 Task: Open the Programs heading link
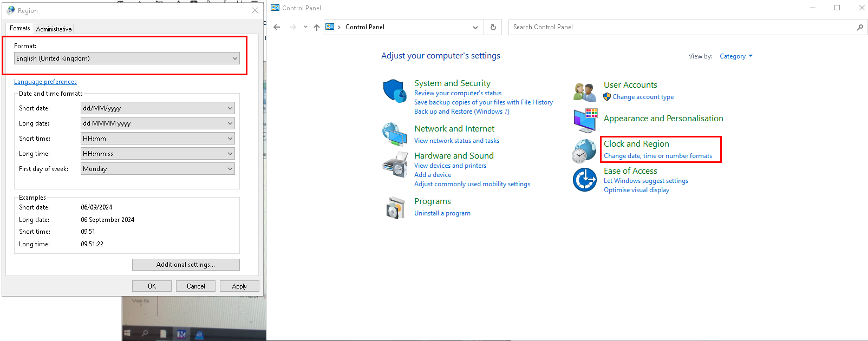click(x=433, y=201)
